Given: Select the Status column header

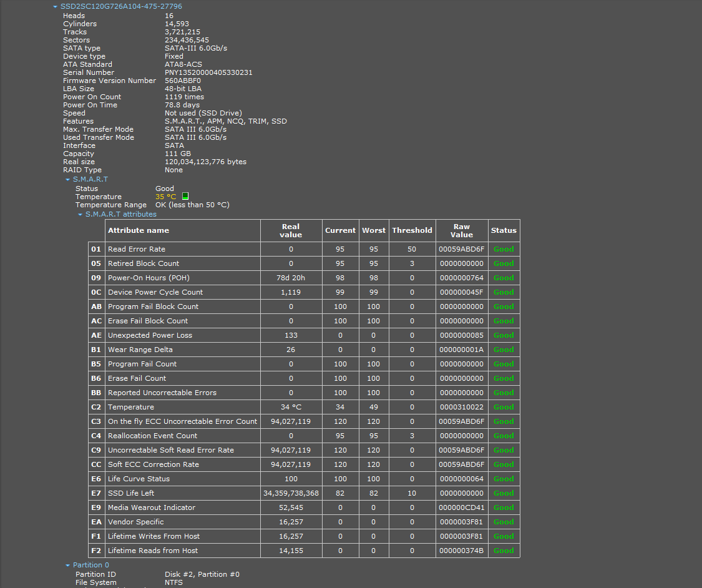Looking at the screenshot, I should point(504,230).
